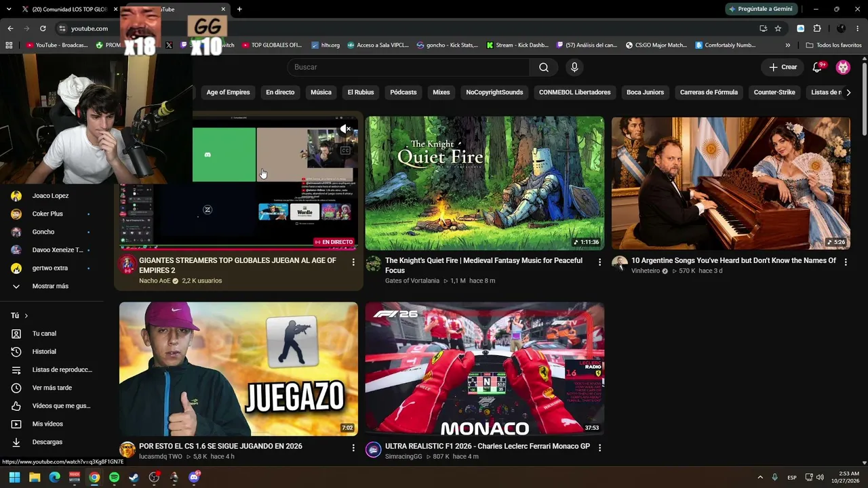
Task: Open the hltv.org bookmark
Action: coord(325,45)
